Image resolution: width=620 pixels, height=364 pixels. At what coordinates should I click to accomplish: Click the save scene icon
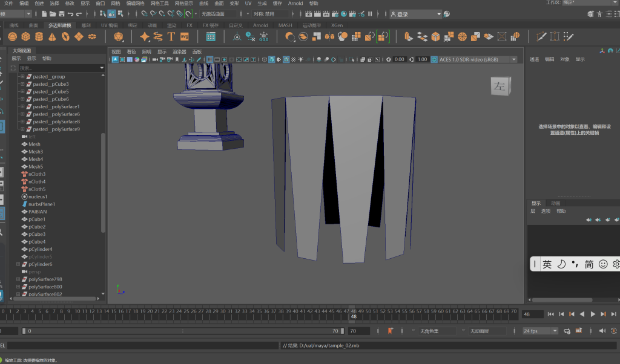point(61,13)
